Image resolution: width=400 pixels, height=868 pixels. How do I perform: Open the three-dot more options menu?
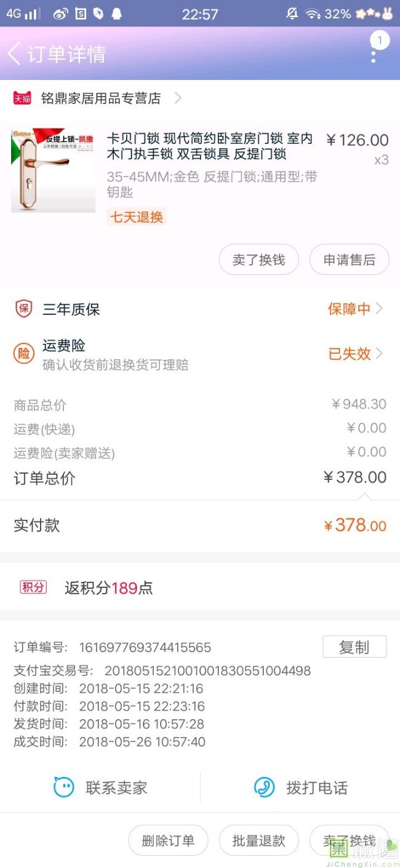point(374,56)
